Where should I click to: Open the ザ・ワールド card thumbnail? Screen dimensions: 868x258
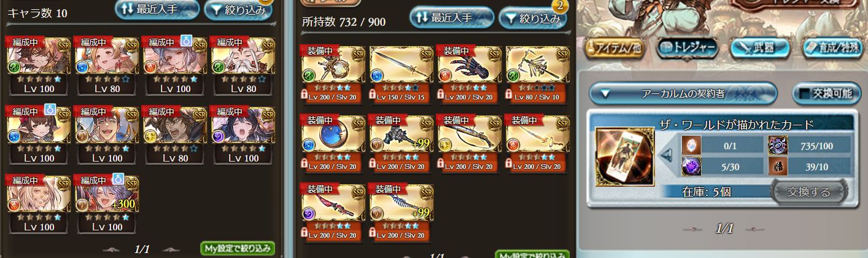pos(625,157)
